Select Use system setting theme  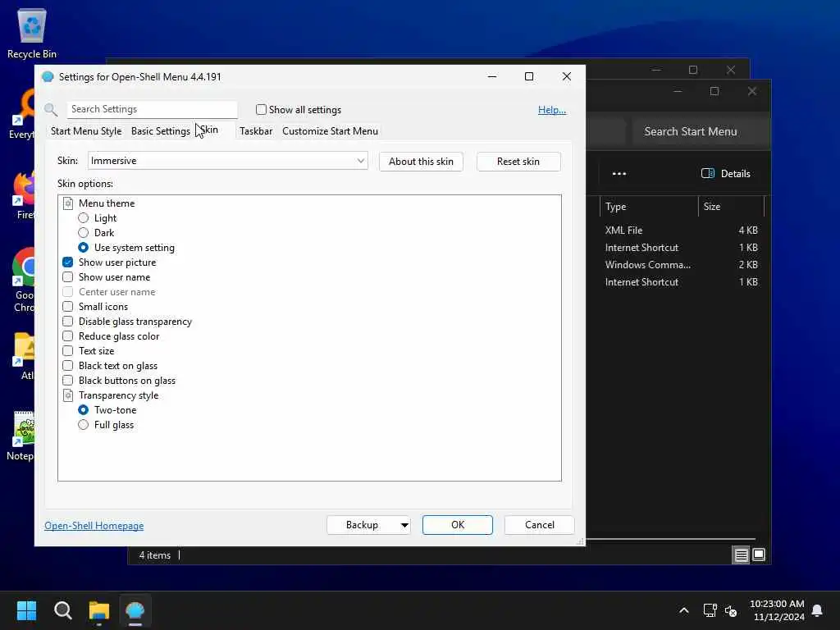[x=83, y=248]
